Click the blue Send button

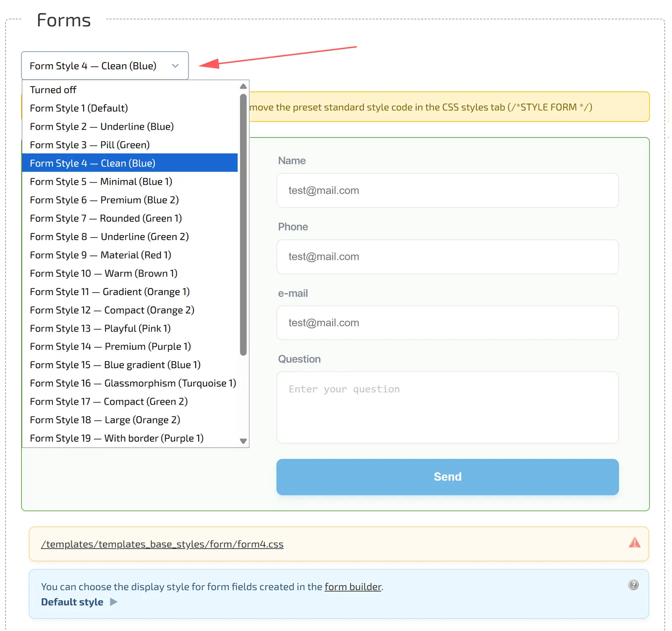(447, 477)
